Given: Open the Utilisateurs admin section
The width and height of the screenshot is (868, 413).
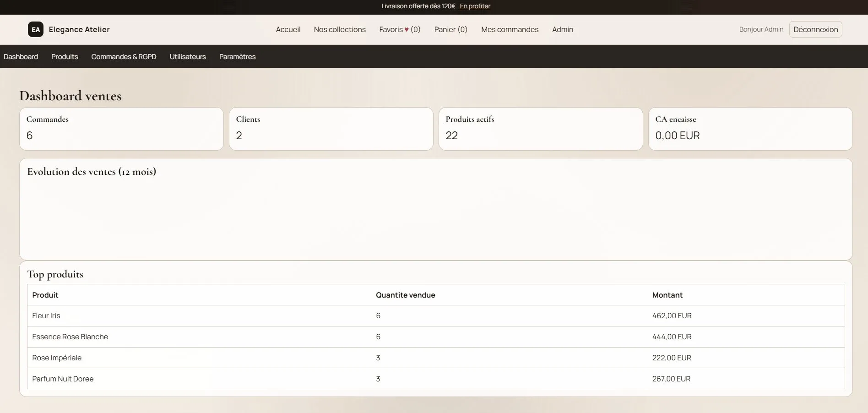Looking at the screenshot, I should 187,56.
